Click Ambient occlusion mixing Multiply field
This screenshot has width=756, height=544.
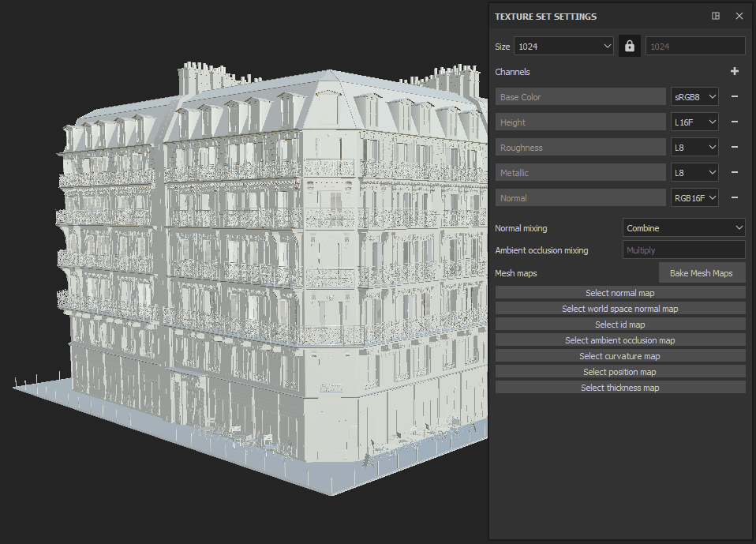[x=683, y=249]
